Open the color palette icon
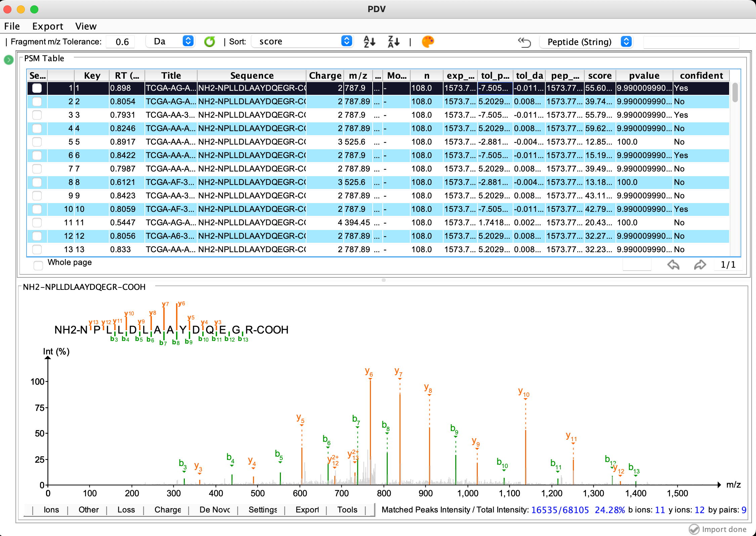 coord(428,42)
